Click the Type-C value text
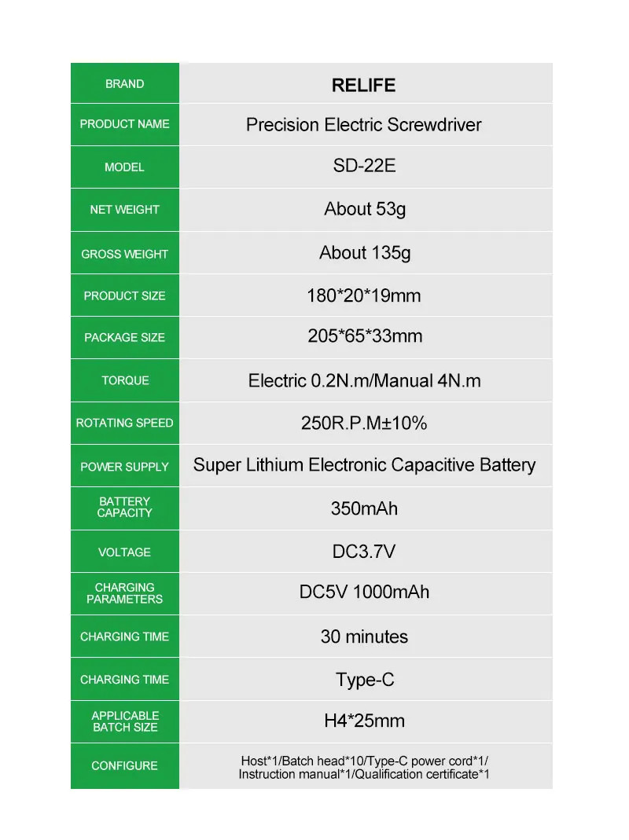The height and width of the screenshot is (840, 629). click(364, 680)
